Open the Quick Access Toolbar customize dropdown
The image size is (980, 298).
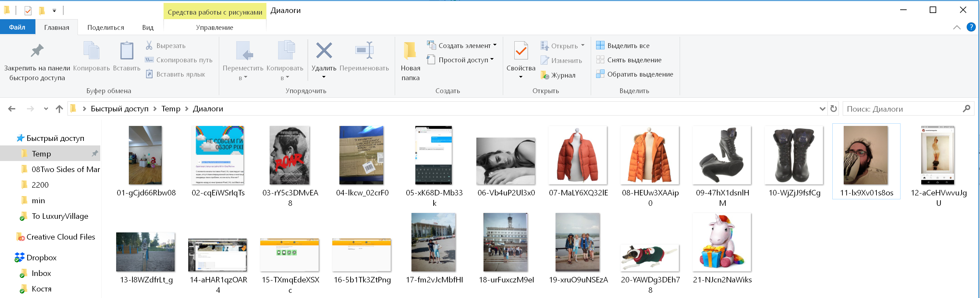55,11
